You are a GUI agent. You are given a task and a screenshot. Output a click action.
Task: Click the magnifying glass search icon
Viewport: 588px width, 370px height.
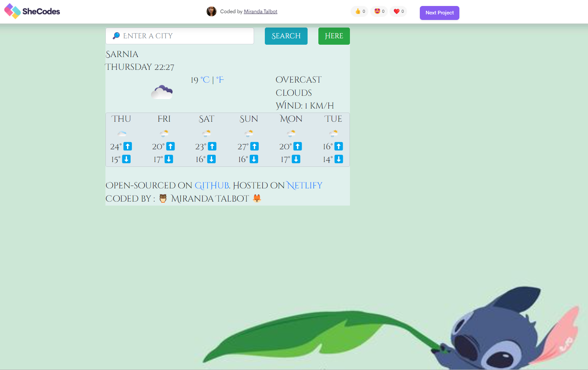coord(116,36)
